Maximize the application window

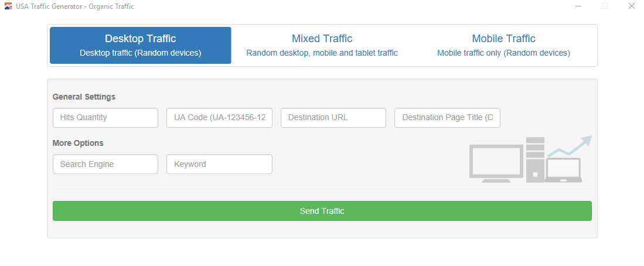point(605,6)
